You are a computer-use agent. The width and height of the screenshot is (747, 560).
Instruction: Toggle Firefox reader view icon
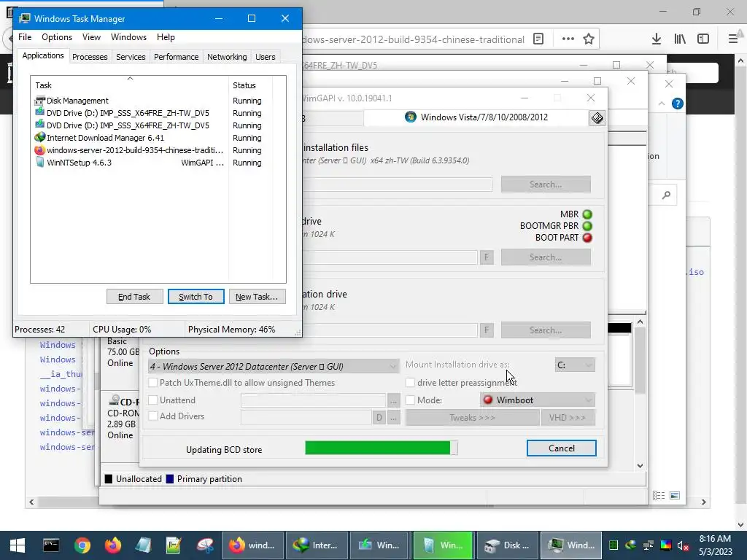(538, 39)
